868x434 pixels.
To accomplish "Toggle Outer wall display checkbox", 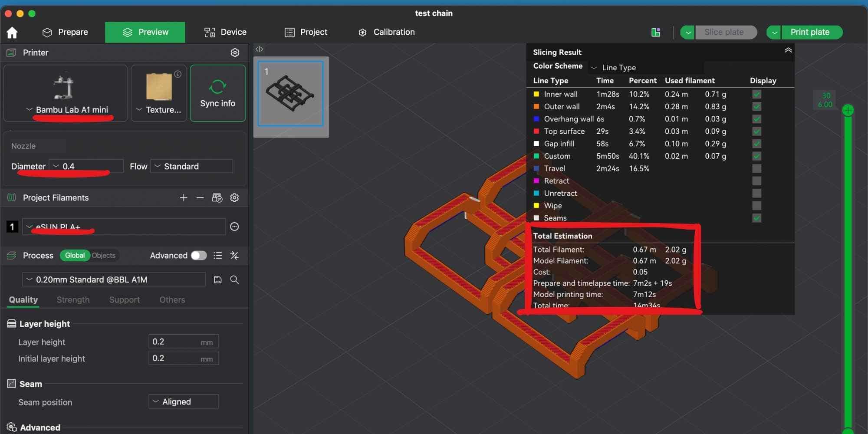I will (756, 106).
